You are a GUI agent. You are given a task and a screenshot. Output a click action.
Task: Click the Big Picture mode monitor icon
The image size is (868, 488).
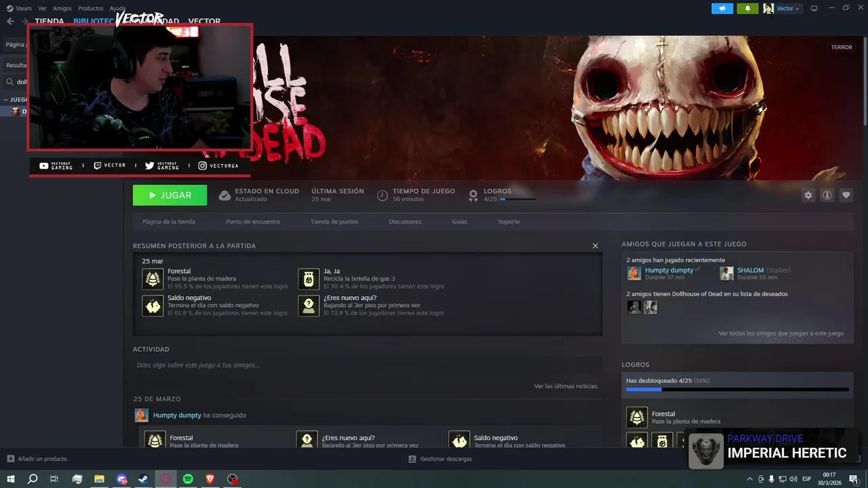point(814,8)
